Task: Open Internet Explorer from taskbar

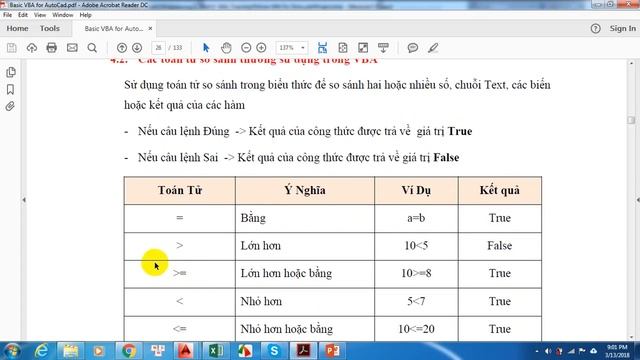Action: point(41,351)
